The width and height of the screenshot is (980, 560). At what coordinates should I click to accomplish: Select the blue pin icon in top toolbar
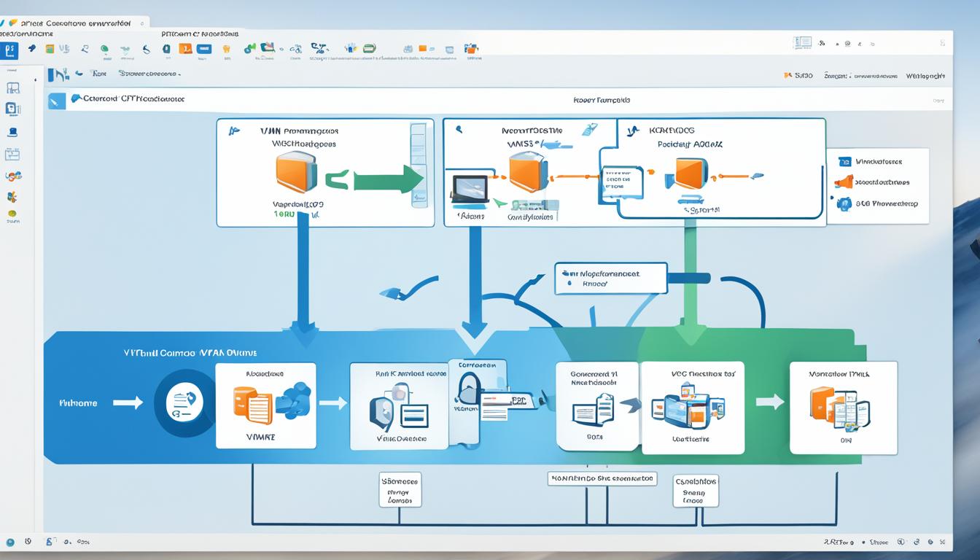click(31, 49)
